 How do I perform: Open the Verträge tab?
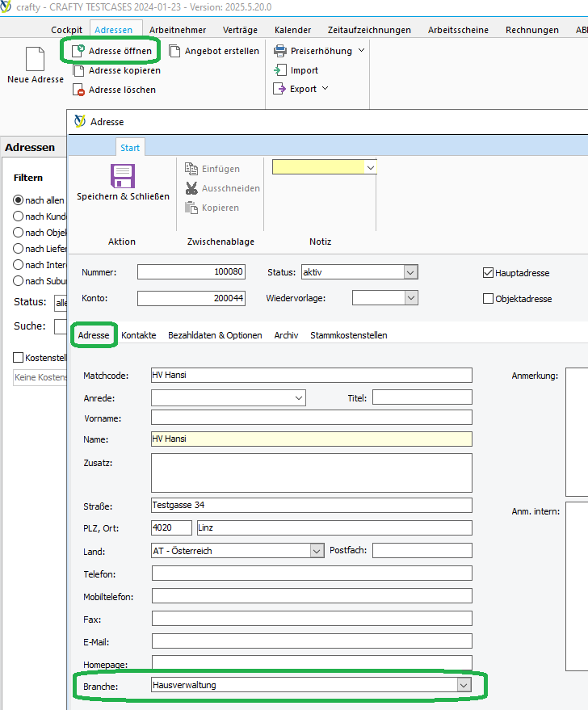click(x=240, y=30)
